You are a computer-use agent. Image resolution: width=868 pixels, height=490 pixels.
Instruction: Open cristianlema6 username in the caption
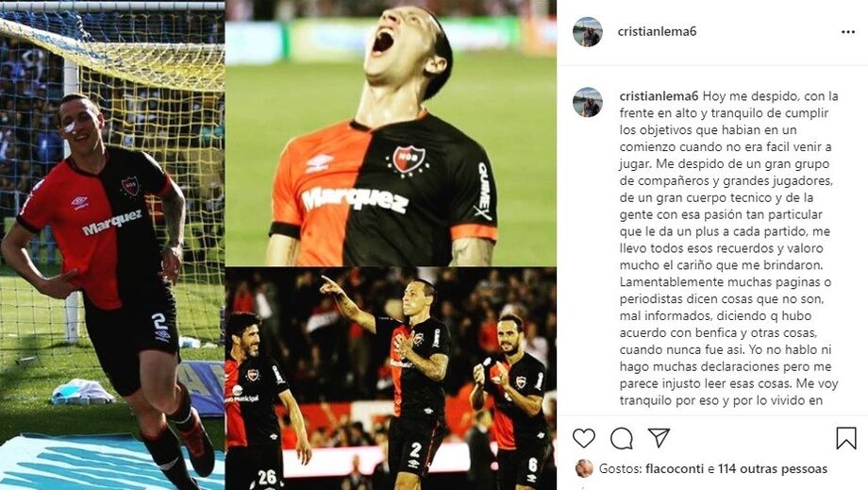(659, 95)
